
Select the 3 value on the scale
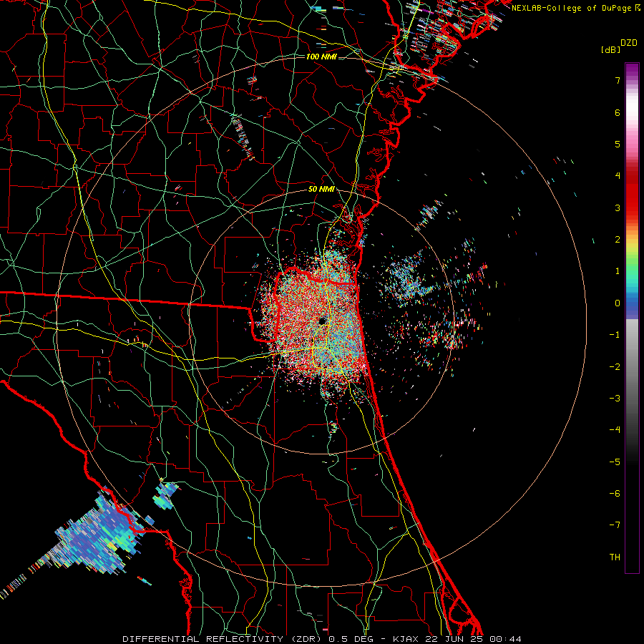pos(618,208)
